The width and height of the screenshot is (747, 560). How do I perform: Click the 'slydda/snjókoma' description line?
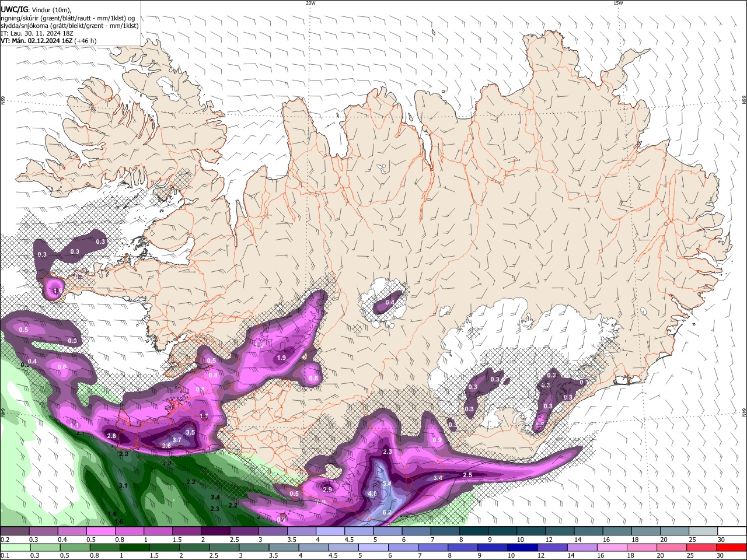click(69, 26)
